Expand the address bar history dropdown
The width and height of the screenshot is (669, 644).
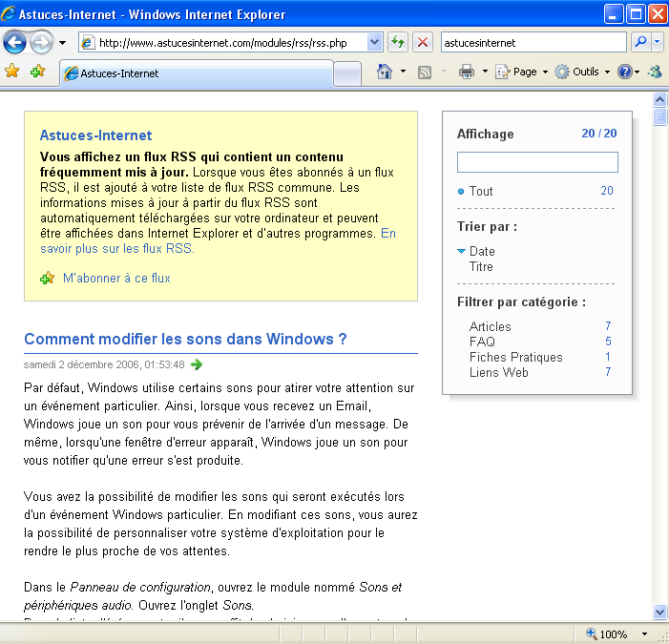point(374,43)
